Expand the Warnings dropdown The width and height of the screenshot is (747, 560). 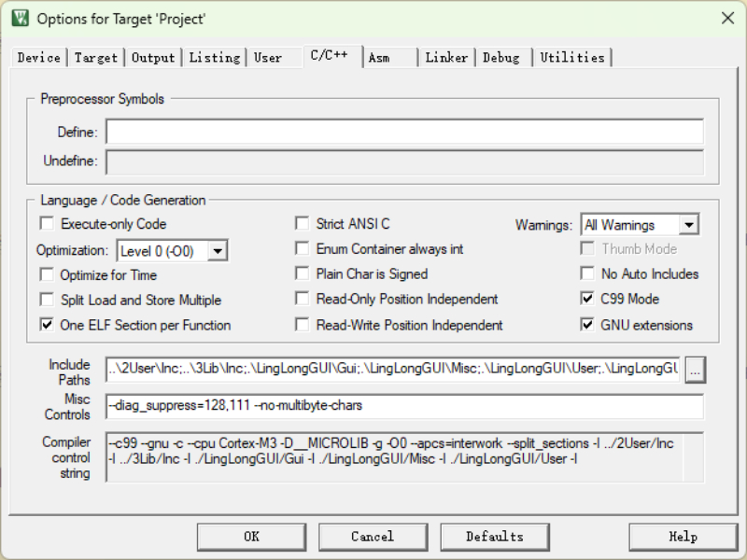[688, 225]
